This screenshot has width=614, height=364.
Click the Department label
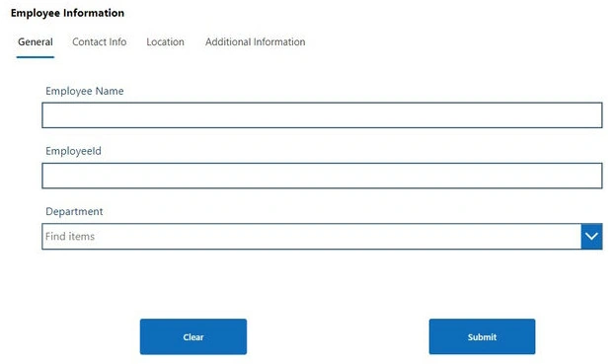(74, 211)
